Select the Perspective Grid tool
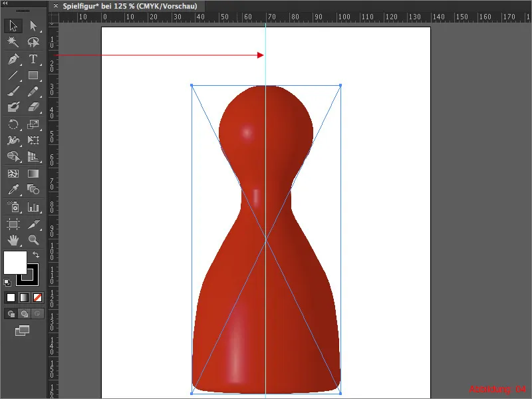The image size is (532, 399). point(33,156)
